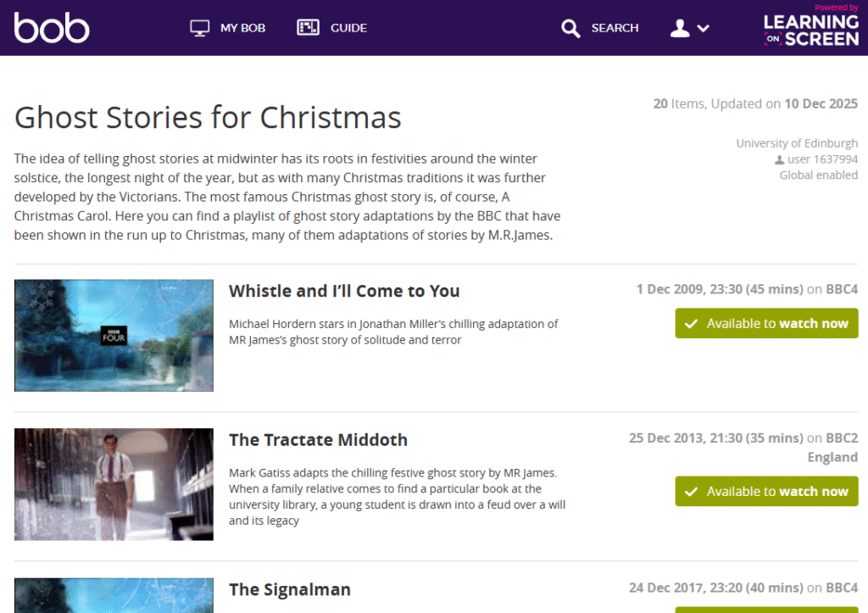Screen dimensions: 868x613
Task: Click the small user icon beside user 1637994
Action: click(780, 159)
